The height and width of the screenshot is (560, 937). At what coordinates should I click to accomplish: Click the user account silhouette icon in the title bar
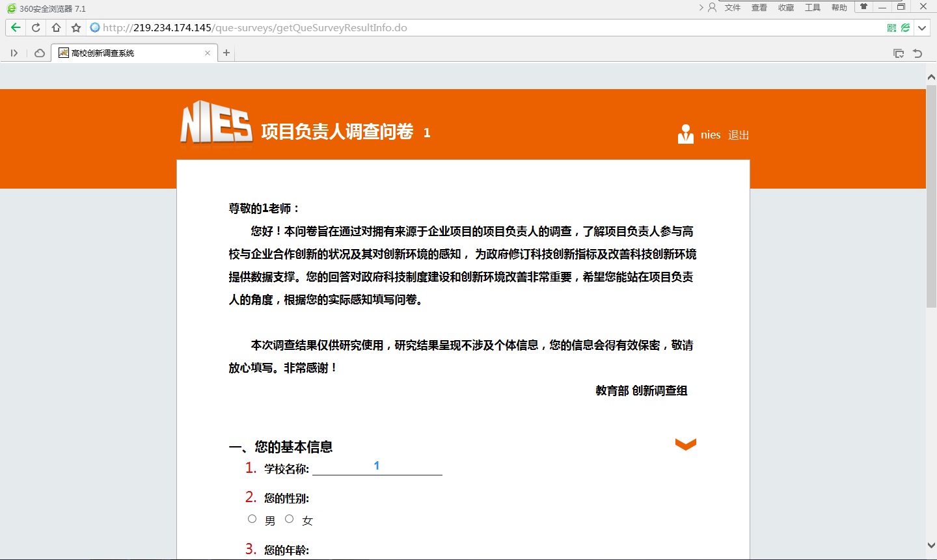coord(713,8)
